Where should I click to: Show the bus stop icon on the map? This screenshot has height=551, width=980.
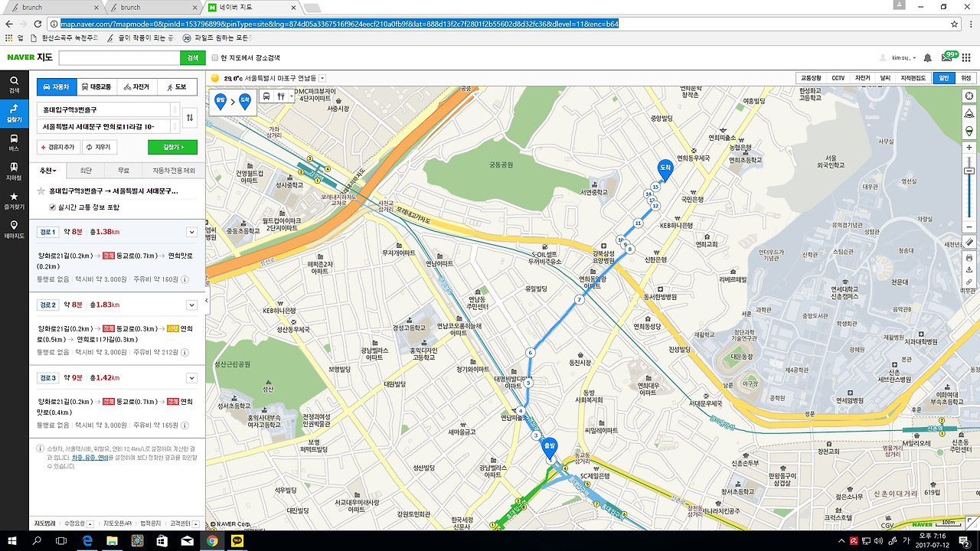tap(266, 96)
